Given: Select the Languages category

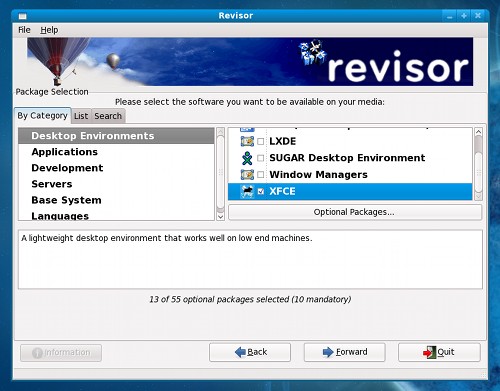Looking at the screenshot, I should 116,215.
